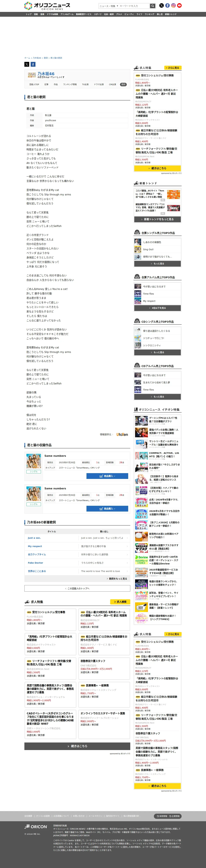Image resolution: width=206 pixels, height=868 pixels.
Task: Click 今が思い出になるまで thumbnail in 合算アルバム
Action: pyautogui.click(x=138, y=286)
